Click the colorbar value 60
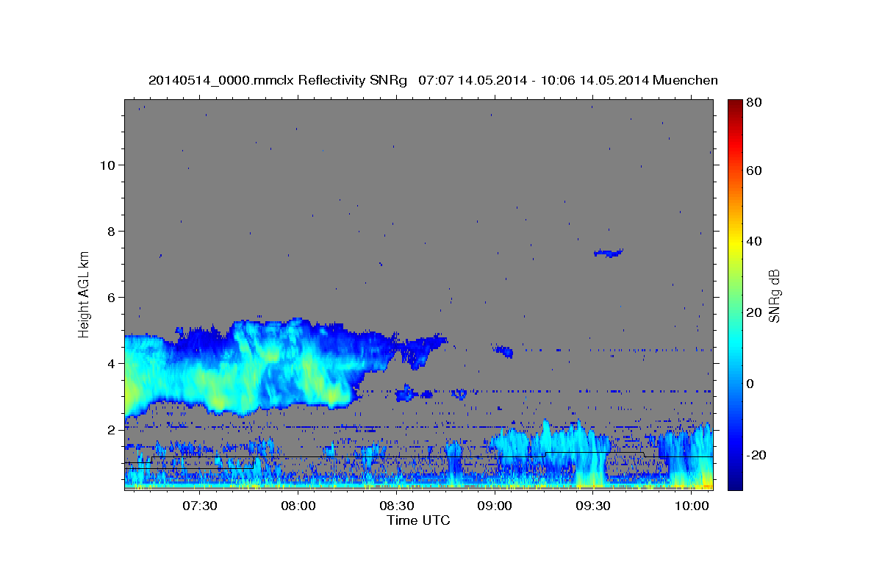882x588 pixels. pos(753,171)
